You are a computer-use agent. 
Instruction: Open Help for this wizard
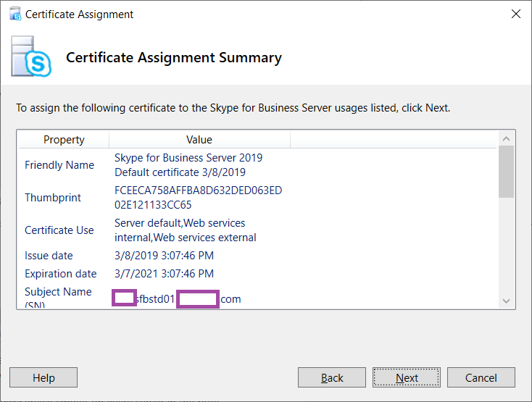pyautogui.click(x=43, y=377)
